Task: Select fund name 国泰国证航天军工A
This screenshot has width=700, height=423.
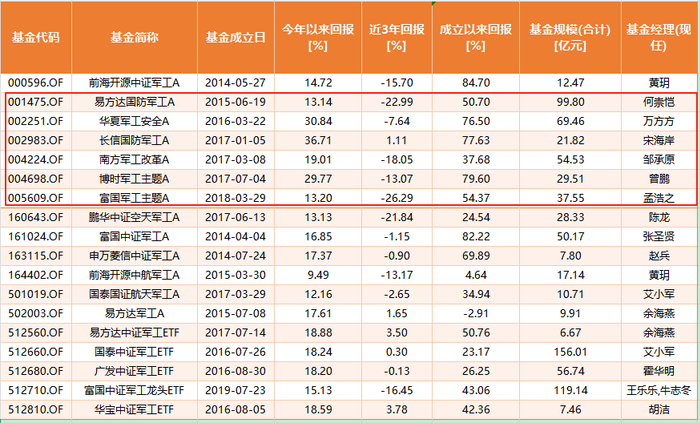Action: click(134, 294)
